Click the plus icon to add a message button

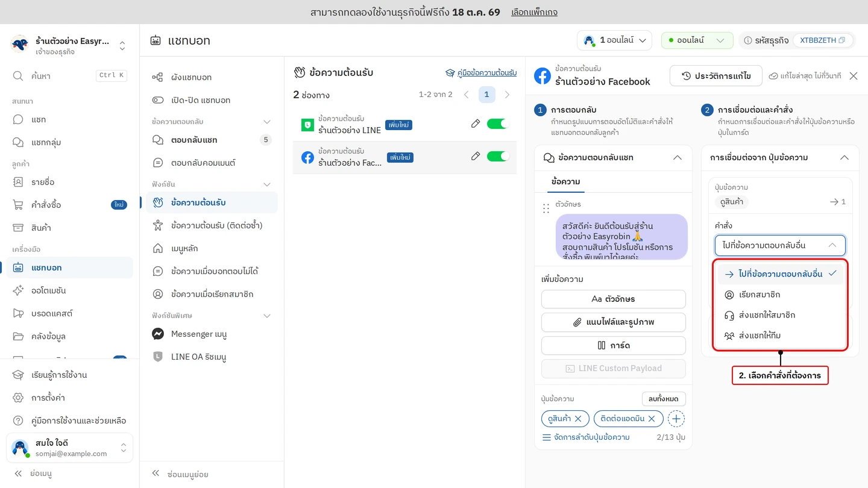(676, 419)
